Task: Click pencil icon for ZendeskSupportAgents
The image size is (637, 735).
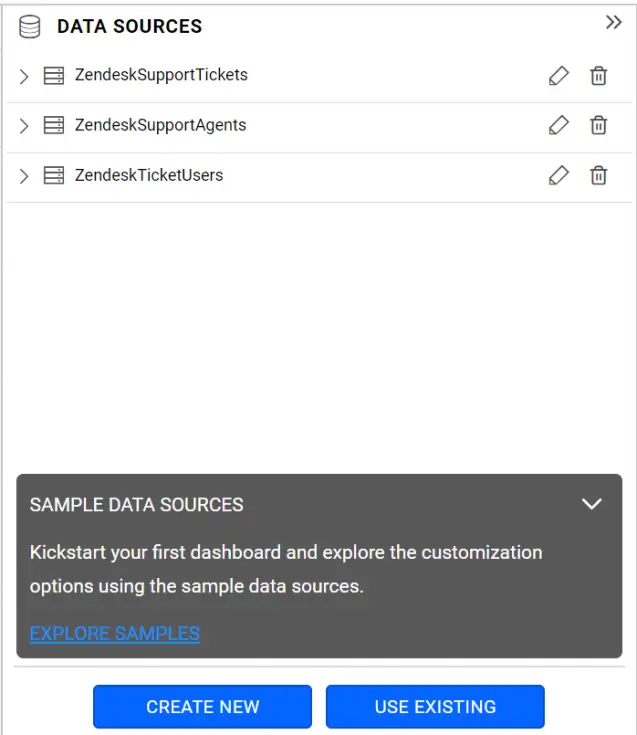Action: pyautogui.click(x=559, y=126)
